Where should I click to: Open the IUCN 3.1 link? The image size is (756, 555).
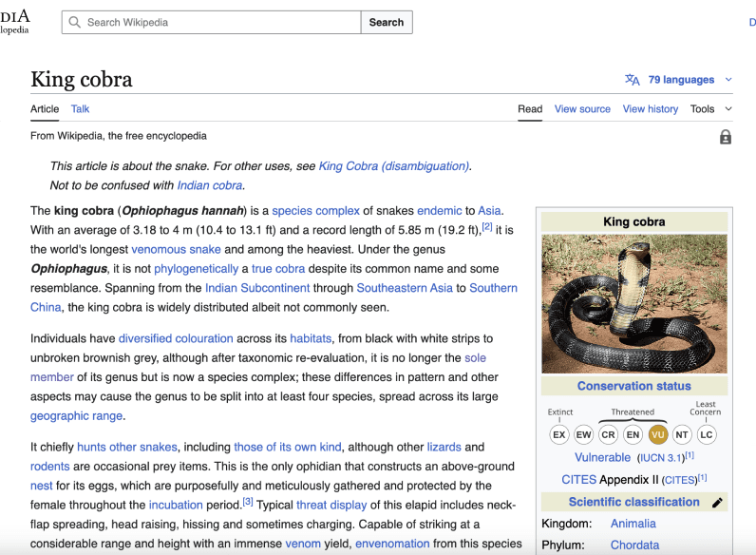point(660,458)
